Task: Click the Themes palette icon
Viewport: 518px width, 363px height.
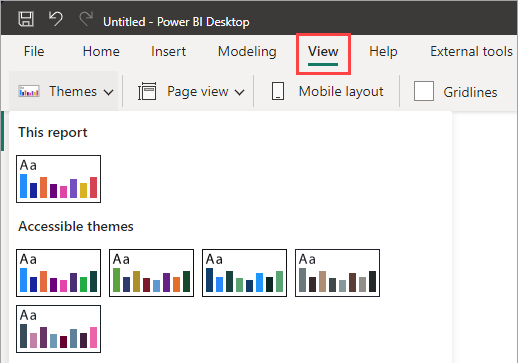Action: tap(29, 91)
